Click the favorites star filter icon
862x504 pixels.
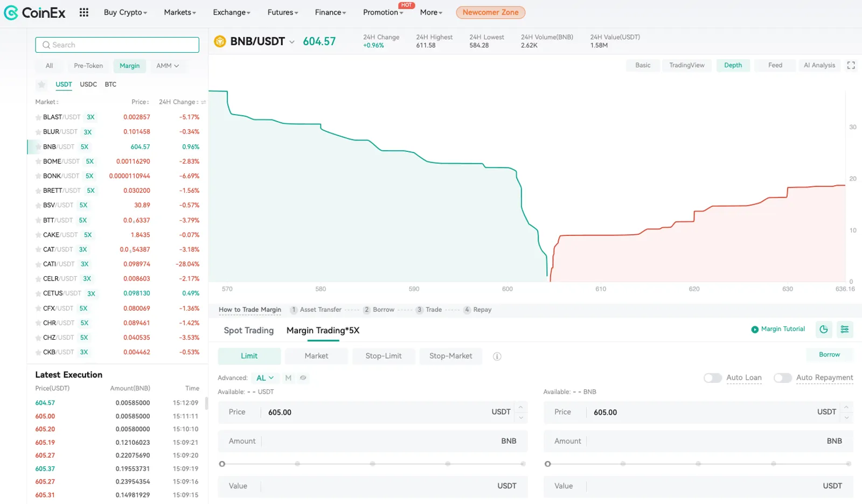[41, 85]
